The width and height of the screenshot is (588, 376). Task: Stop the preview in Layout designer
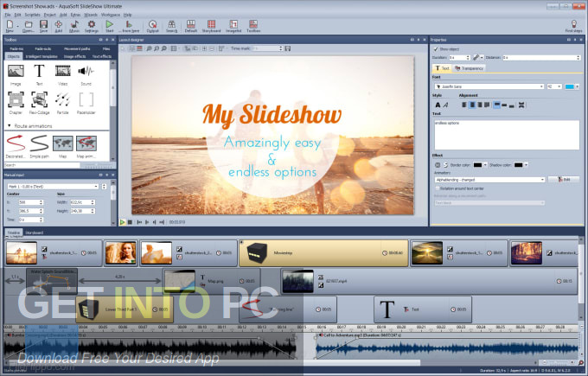pyautogui.click(x=130, y=222)
